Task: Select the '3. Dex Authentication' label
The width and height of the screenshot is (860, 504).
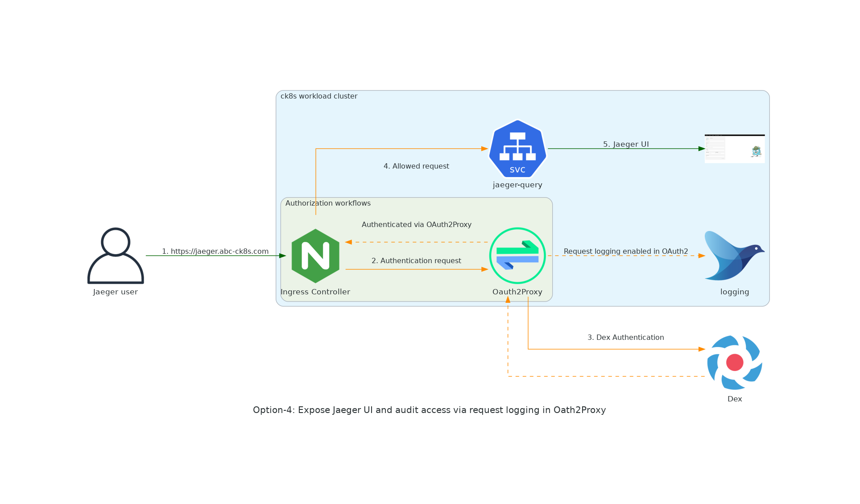Action: pyautogui.click(x=625, y=337)
